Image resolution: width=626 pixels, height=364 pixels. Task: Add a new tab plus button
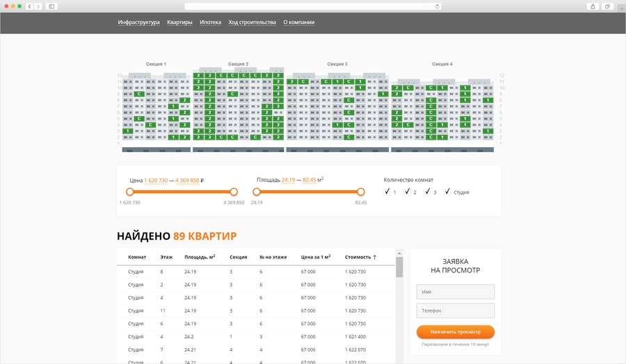point(621,8)
